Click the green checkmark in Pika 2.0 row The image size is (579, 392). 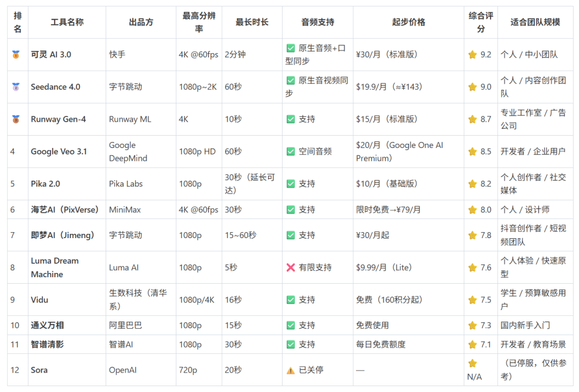(x=291, y=183)
